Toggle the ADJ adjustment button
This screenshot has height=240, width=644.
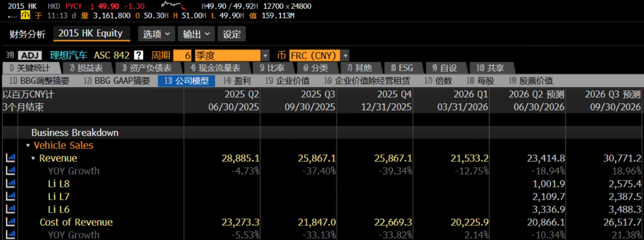point(30,55)
